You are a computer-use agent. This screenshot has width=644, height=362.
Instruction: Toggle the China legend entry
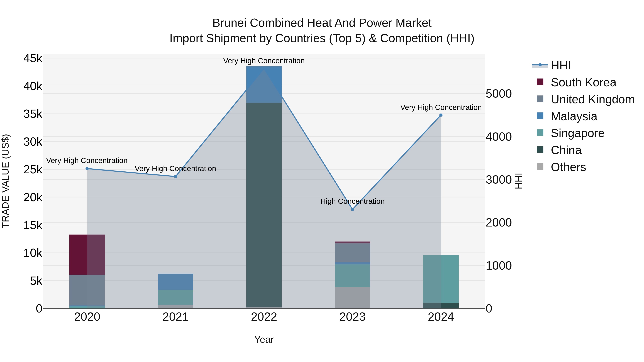tap(559, 150)
